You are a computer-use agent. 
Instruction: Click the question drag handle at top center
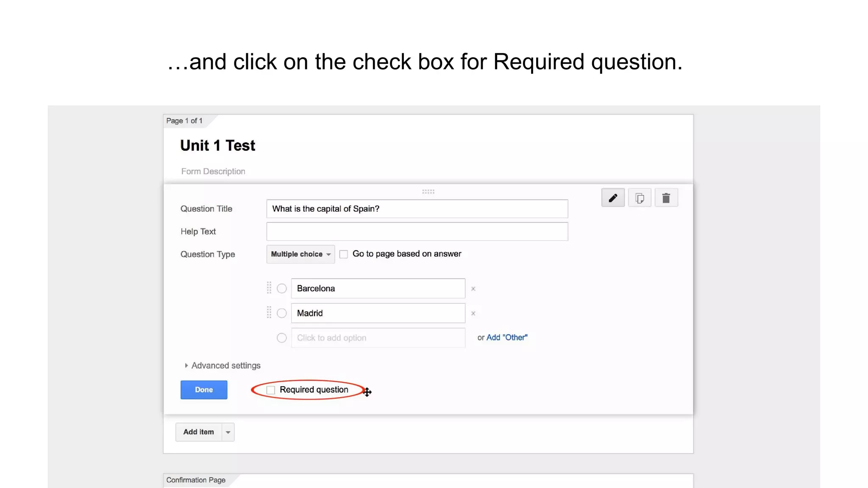click(x=428, y=192)
